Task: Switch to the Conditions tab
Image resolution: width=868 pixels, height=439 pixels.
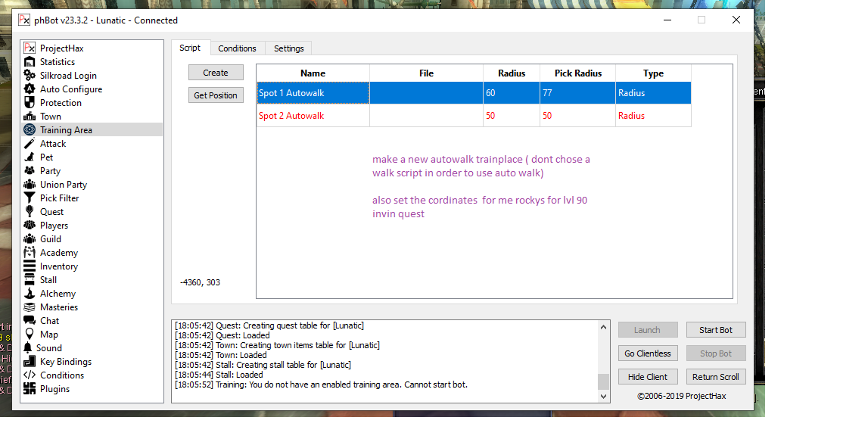Action: pos(237,48)
